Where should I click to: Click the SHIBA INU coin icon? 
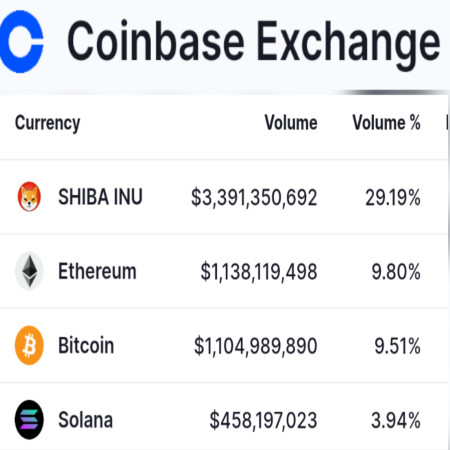pos(29,197)
